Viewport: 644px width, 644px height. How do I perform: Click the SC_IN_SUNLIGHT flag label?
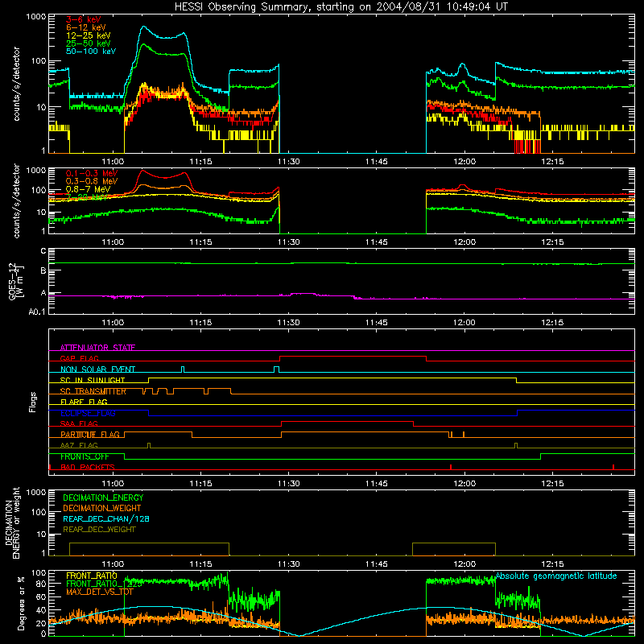click(93, 380)
